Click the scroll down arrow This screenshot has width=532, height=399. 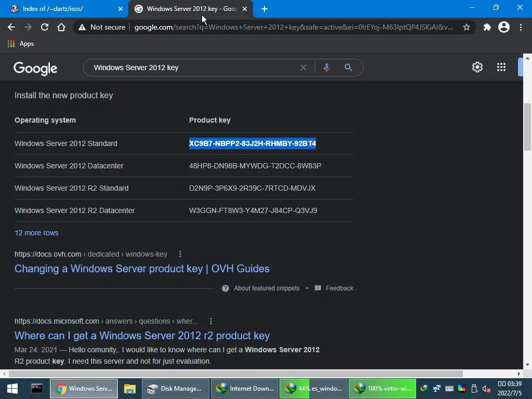point(527,365)
